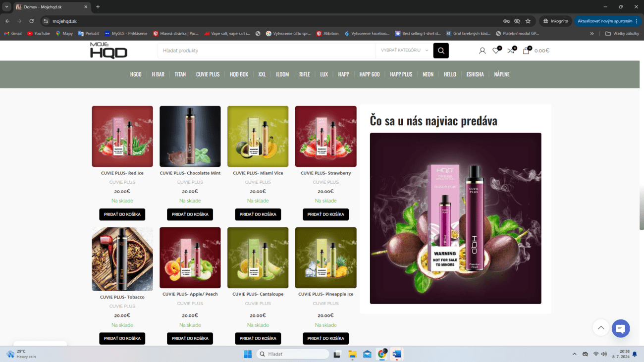Image resolution: width=644 pixels, height=362 pixels.
Task: Click the Inkognito indicator
Action: (x=556, y=21)
